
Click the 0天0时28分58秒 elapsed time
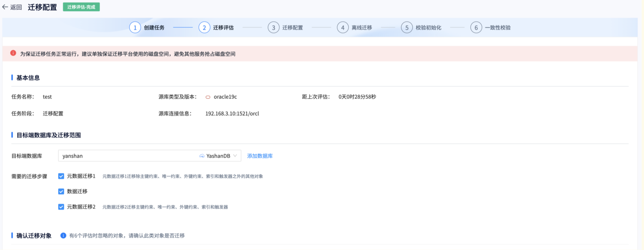(x=357, y=97)
